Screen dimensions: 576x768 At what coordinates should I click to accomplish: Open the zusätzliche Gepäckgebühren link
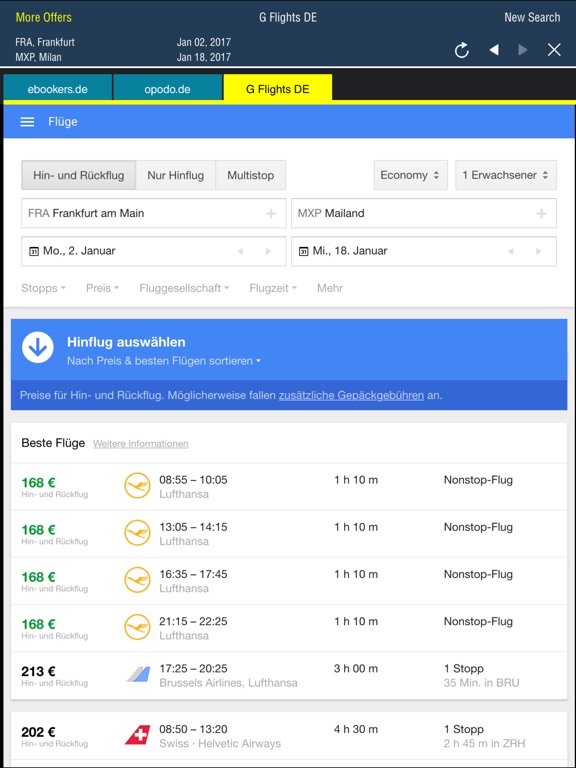351,395
